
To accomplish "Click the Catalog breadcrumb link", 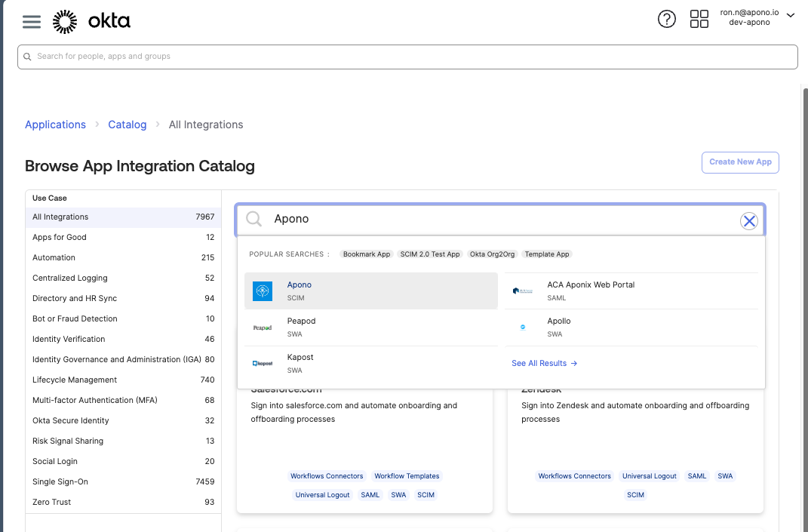I will coord(127,125).
